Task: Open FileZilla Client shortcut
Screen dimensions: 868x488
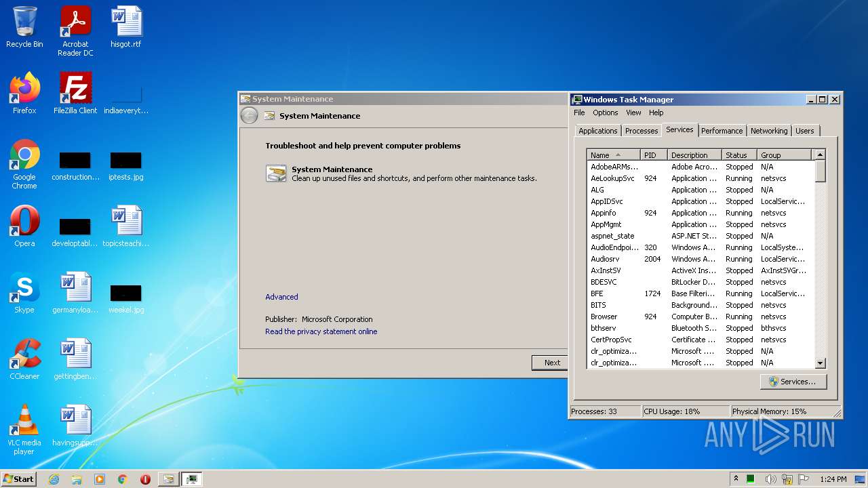Action: [75, 94]
